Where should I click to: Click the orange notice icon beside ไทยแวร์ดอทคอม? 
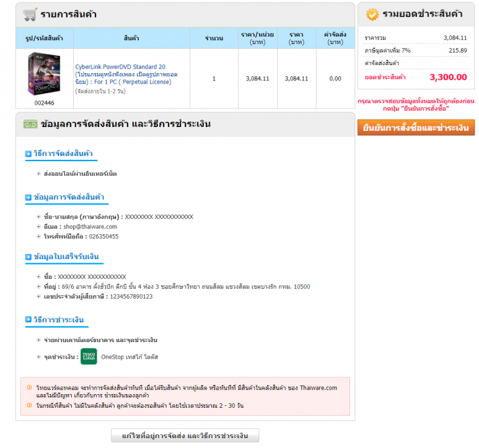tap(30, 387)
